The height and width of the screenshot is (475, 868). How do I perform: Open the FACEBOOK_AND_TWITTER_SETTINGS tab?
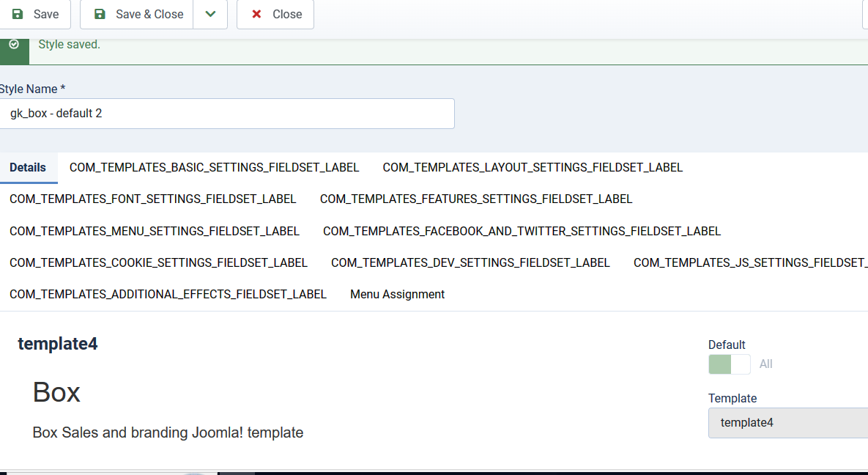click(x=522, y=231)
